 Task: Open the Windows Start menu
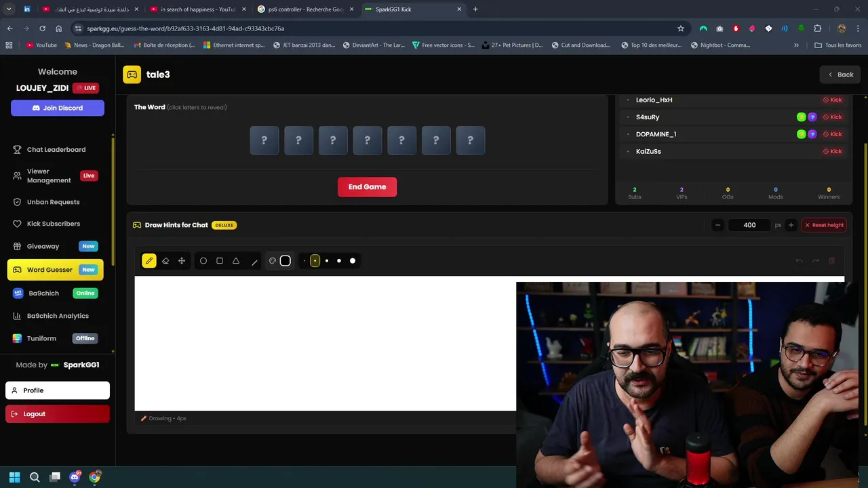click(14, 477)
